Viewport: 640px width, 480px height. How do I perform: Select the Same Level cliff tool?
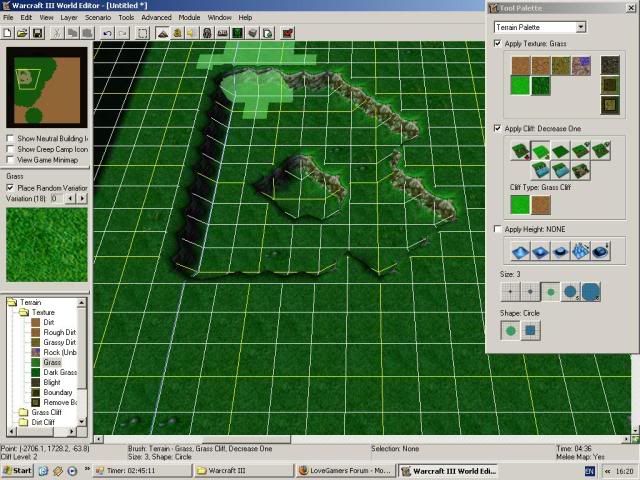coord(560,151)
